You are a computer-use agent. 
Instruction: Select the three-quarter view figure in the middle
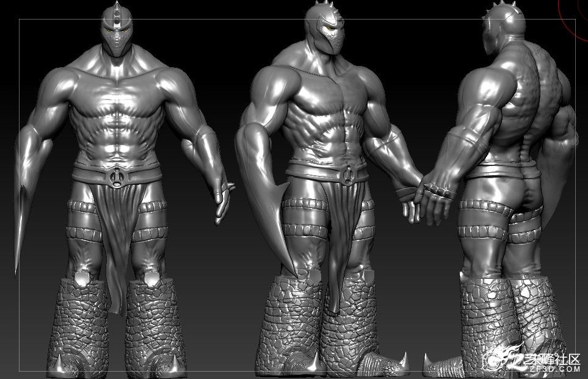328,189
